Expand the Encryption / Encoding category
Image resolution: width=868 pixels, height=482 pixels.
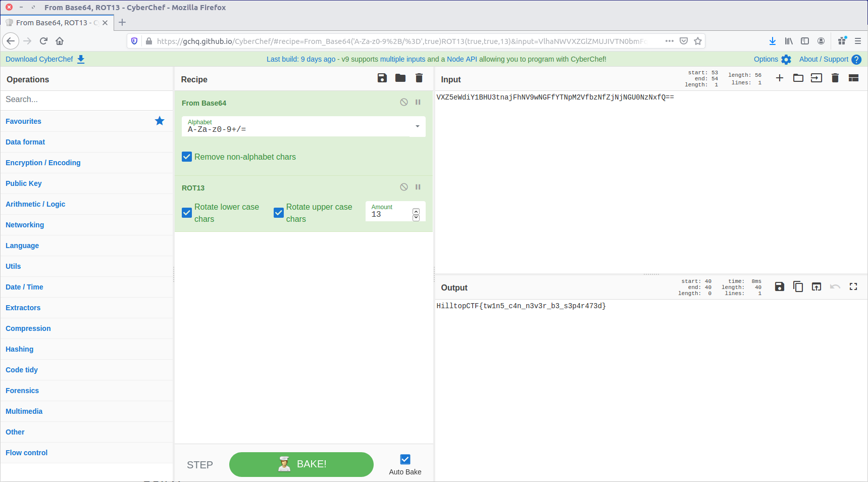pos(43,163)
